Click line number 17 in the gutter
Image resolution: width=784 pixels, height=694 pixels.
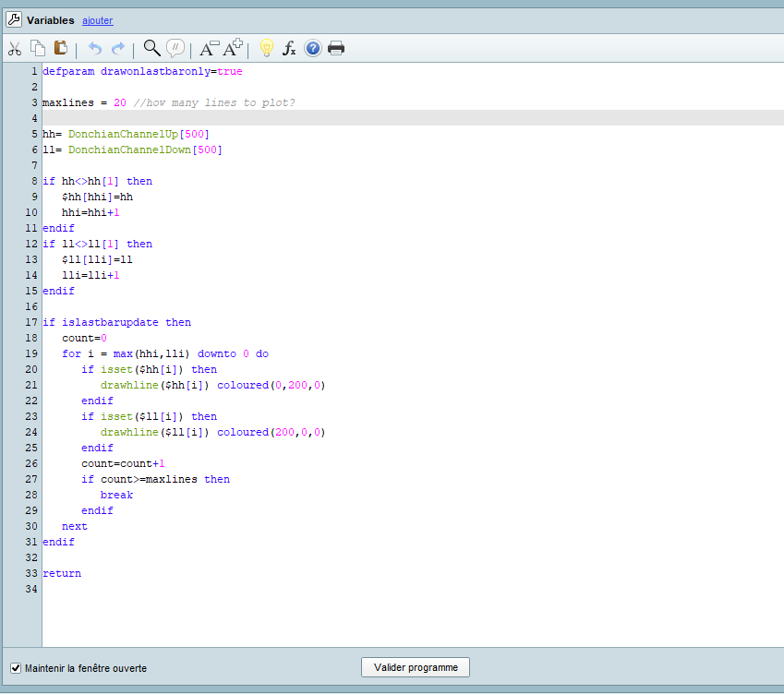coord(32,322)
